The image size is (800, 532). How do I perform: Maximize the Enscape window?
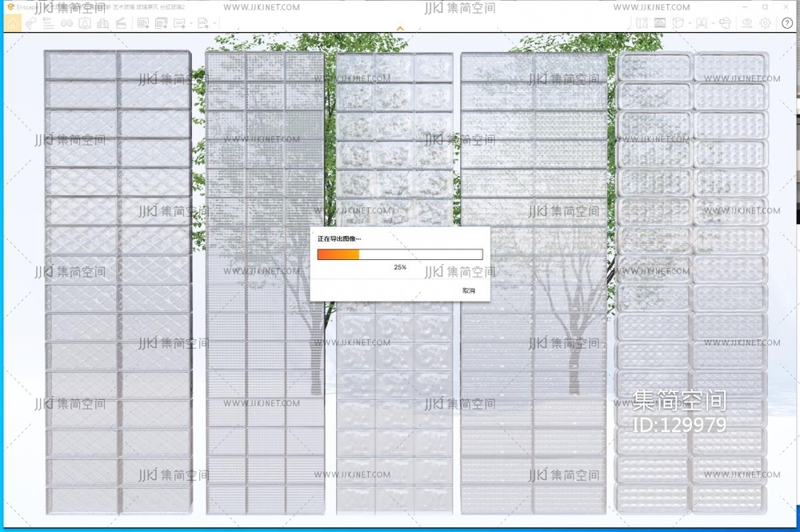(765, 6)
